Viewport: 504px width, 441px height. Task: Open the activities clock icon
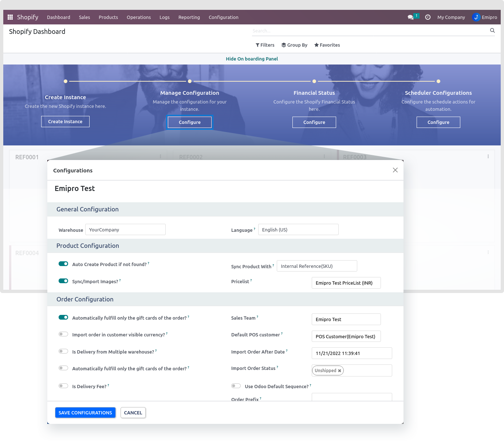pos(428,17)
